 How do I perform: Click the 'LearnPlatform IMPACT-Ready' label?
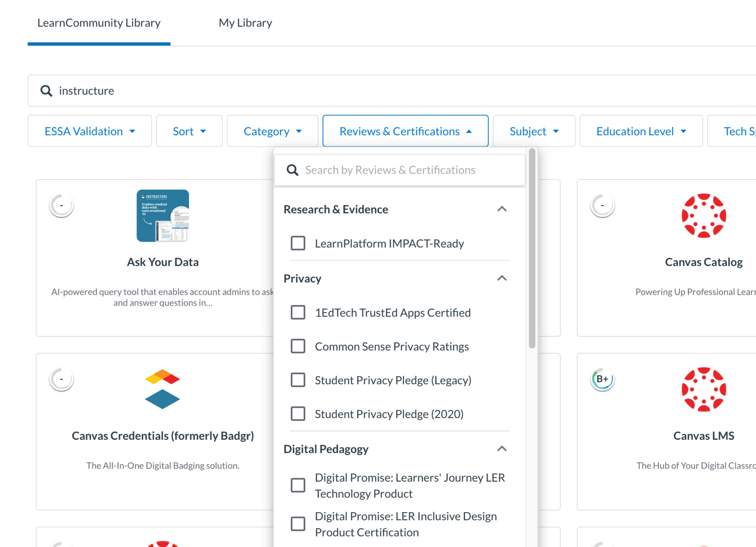(389, 243)
